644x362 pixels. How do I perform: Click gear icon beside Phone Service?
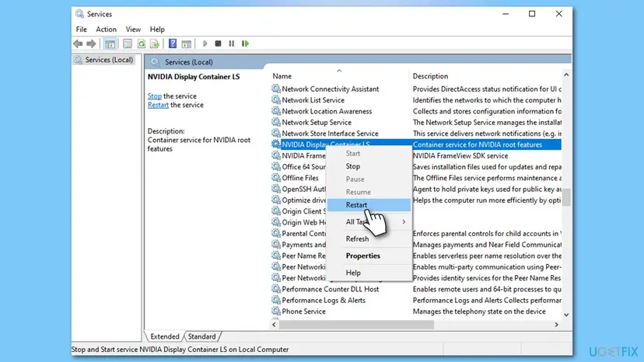276,311
